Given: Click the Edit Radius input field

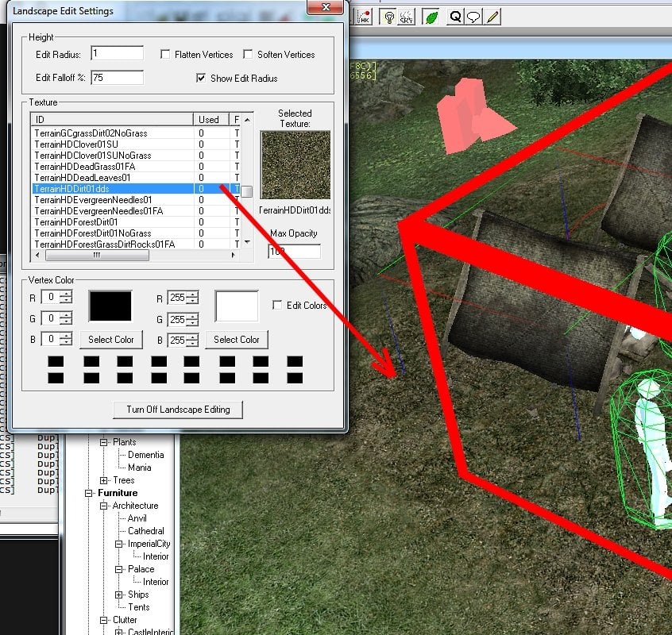Looking at the screenshot, I should tap(117, 53).
